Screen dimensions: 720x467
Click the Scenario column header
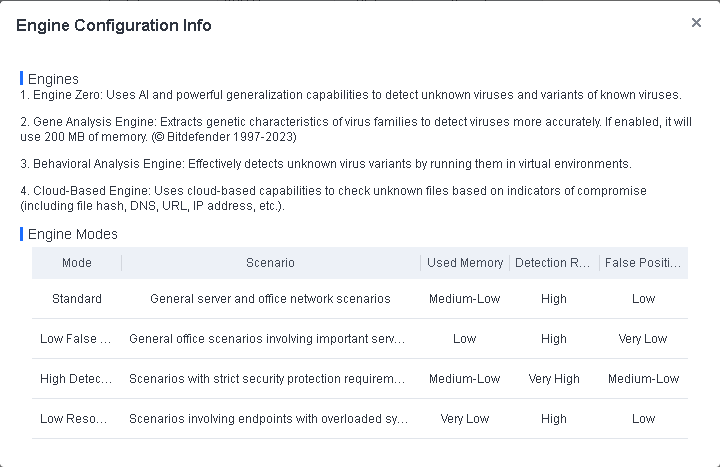[270, 263]
